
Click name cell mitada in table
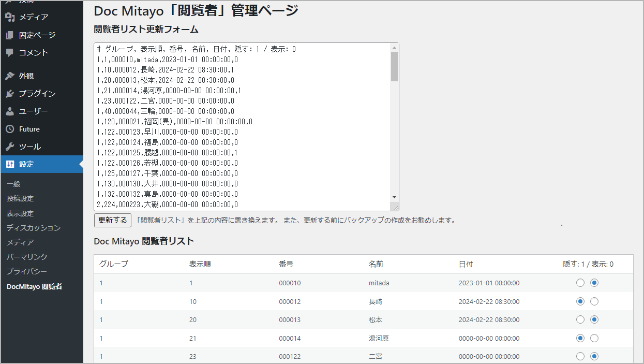(379, 283)
